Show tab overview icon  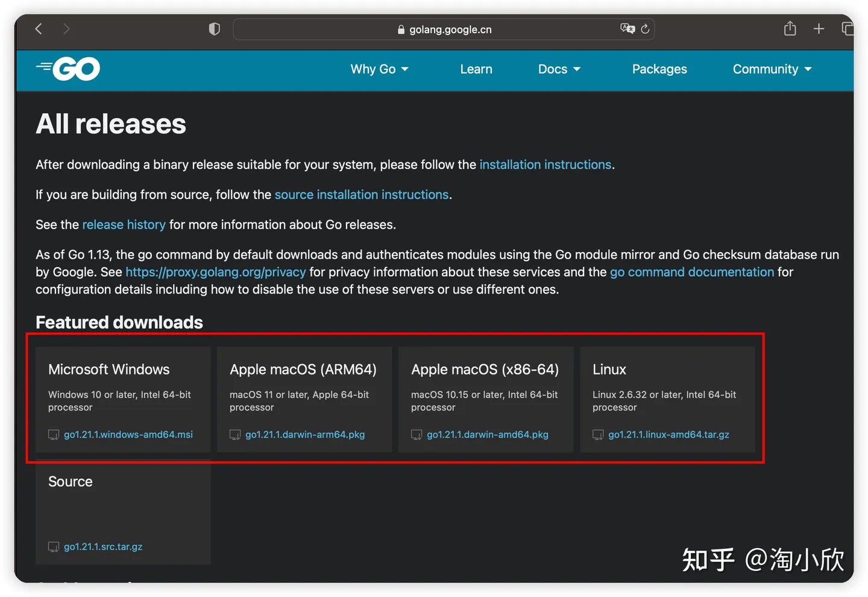point(847,29)
